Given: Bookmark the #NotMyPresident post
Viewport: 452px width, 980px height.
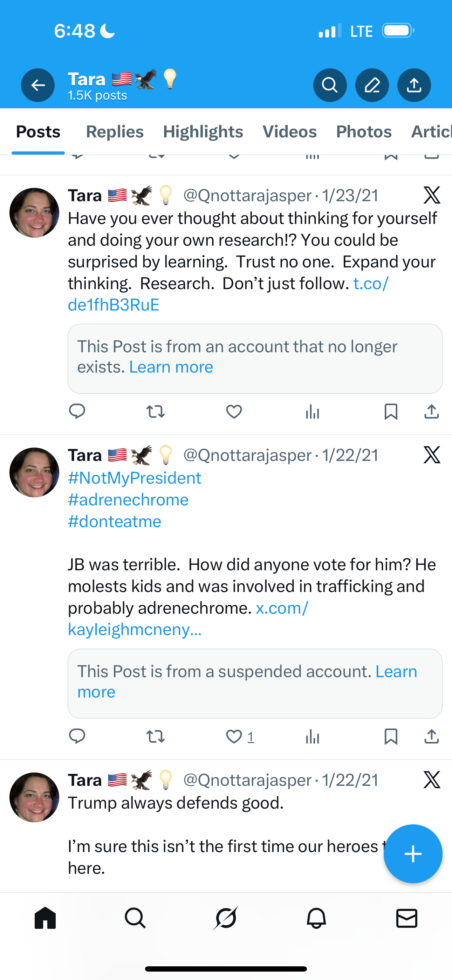Looking at the screenshot, I should (391, 737).
